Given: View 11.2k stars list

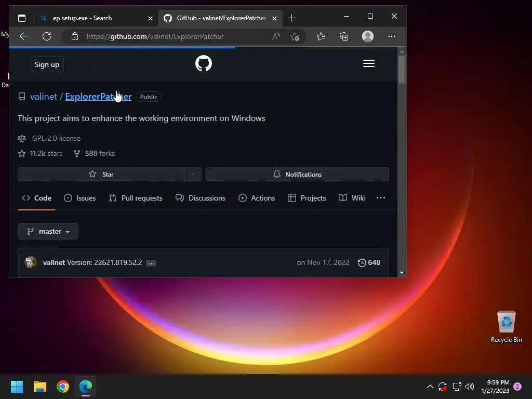Looking at the screenshot, I should click(x=41, y=153).
